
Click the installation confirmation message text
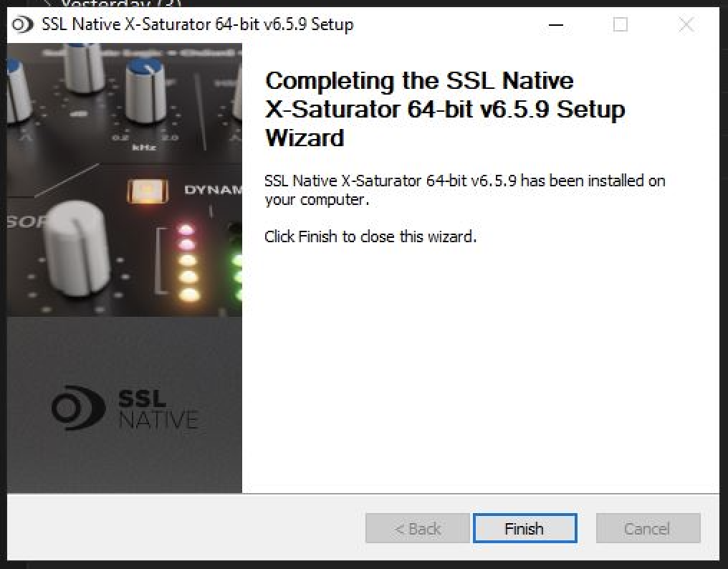(466, 190)
